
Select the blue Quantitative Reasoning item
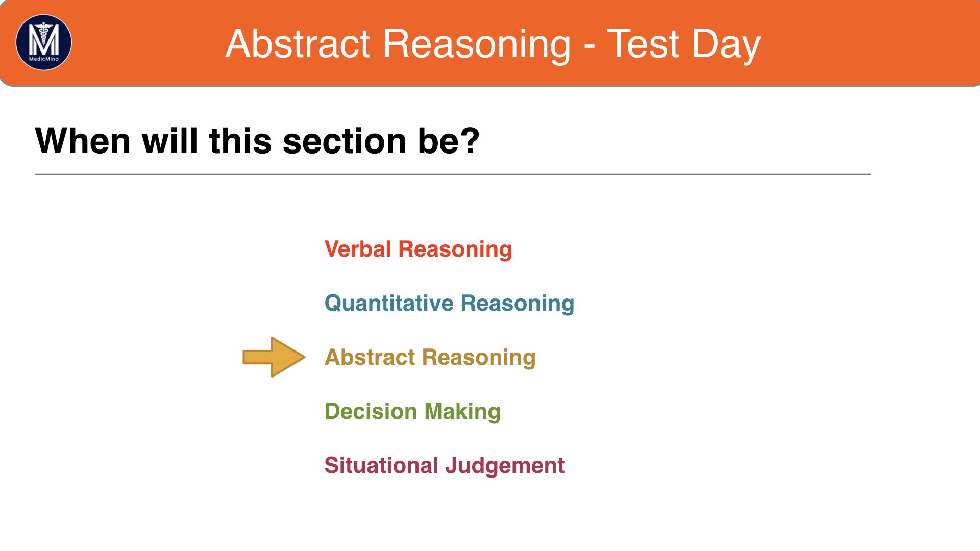(x=449, y=304)
